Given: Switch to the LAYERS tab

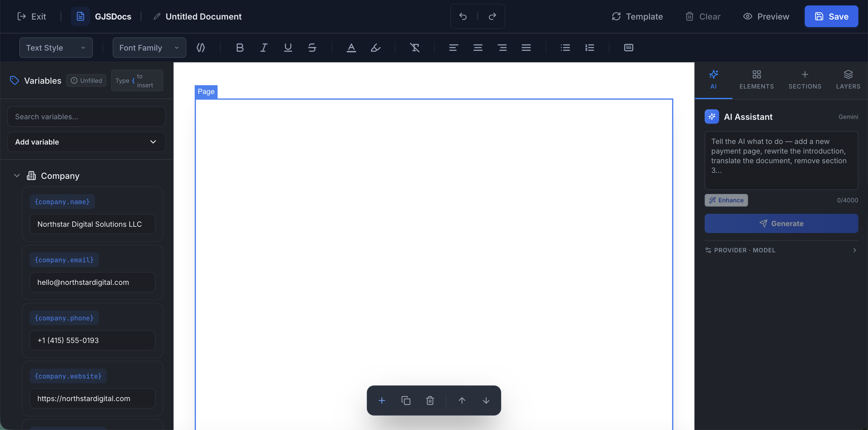Looking at the screenshot, I should click(848, 80).
